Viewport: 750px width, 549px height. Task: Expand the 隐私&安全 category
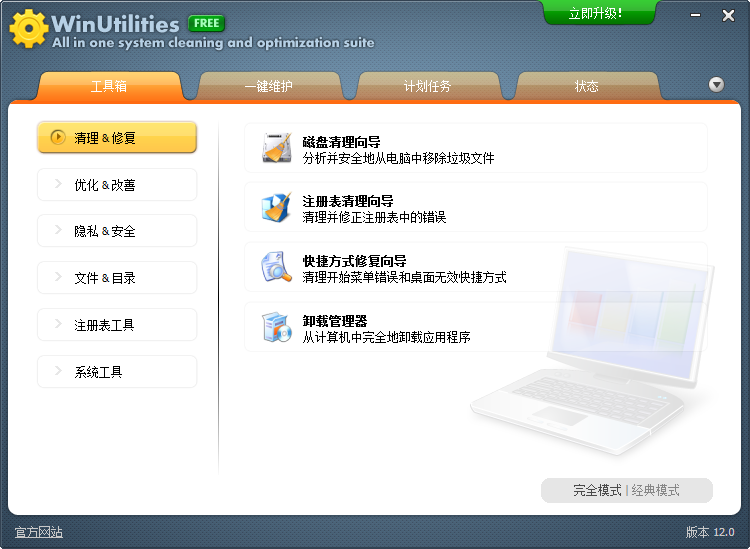pos(117,231)
